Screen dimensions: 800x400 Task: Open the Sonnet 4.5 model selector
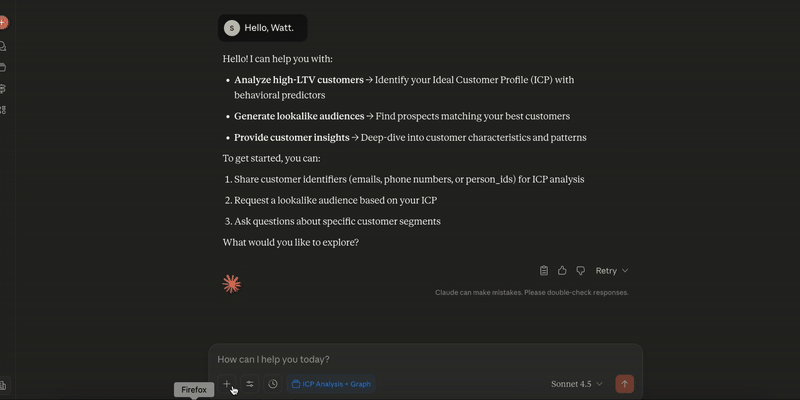[577, 384]
